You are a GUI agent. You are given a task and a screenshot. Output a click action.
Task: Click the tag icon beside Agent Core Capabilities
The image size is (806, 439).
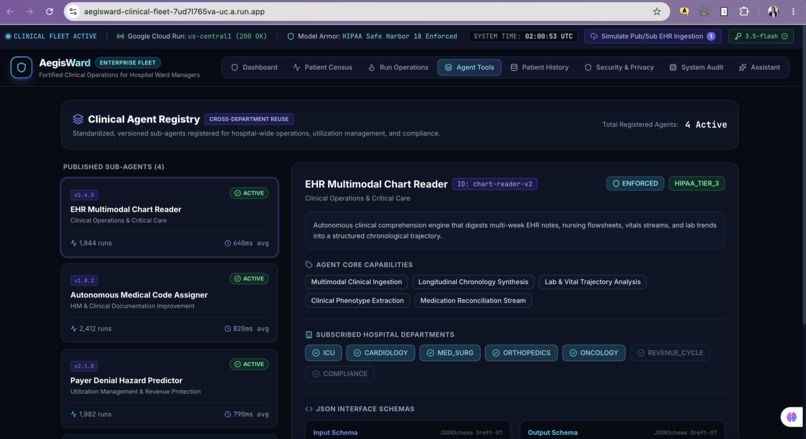pyautogui.click(x=308, y=265)
